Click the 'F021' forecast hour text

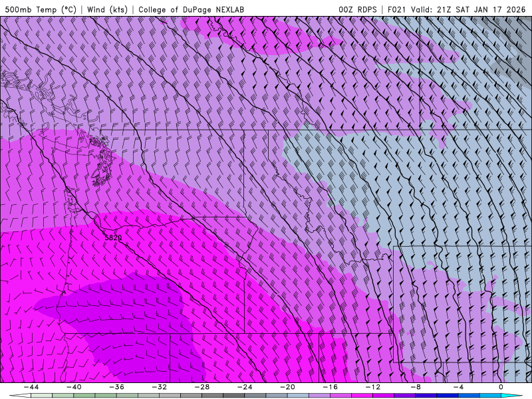tap(397, 9)
